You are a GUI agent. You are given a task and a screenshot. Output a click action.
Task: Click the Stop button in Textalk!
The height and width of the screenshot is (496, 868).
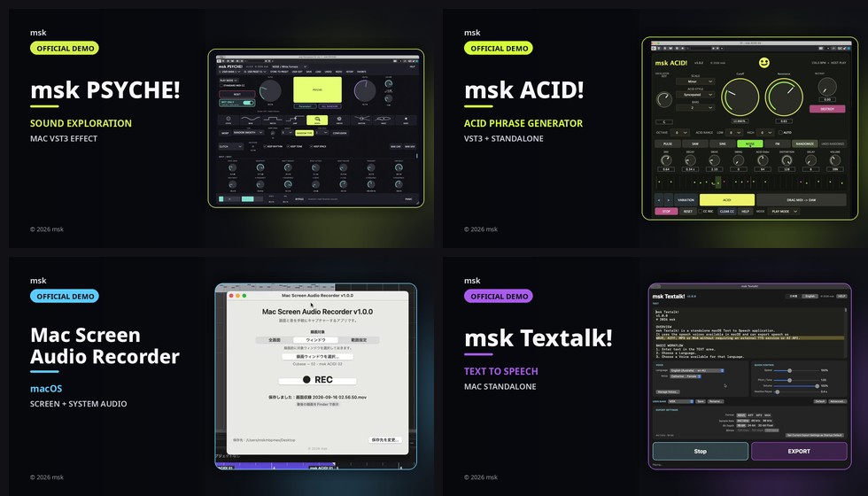pos(701,451)
